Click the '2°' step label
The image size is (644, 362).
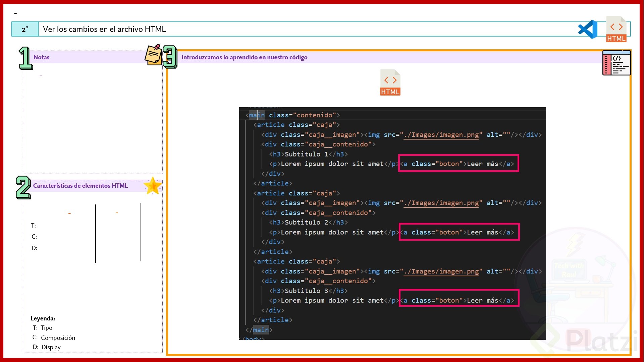click(x=25, y=29)
